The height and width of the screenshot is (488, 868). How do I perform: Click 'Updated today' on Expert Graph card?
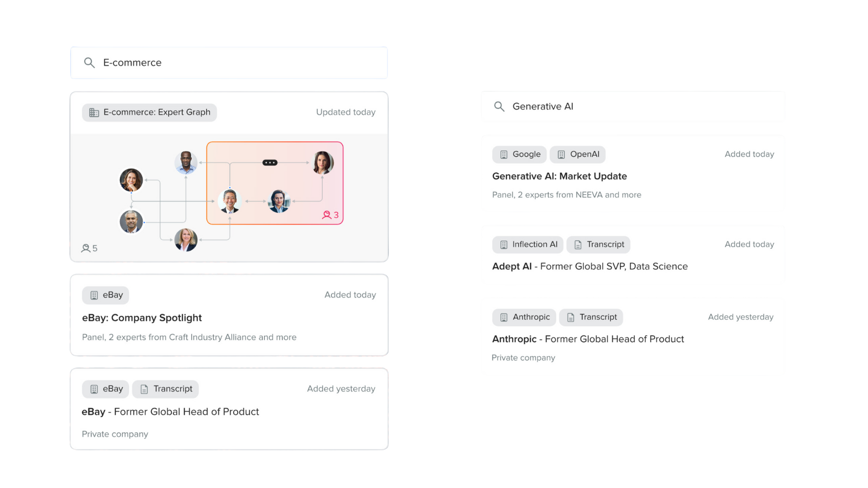(x=346, y=112)
